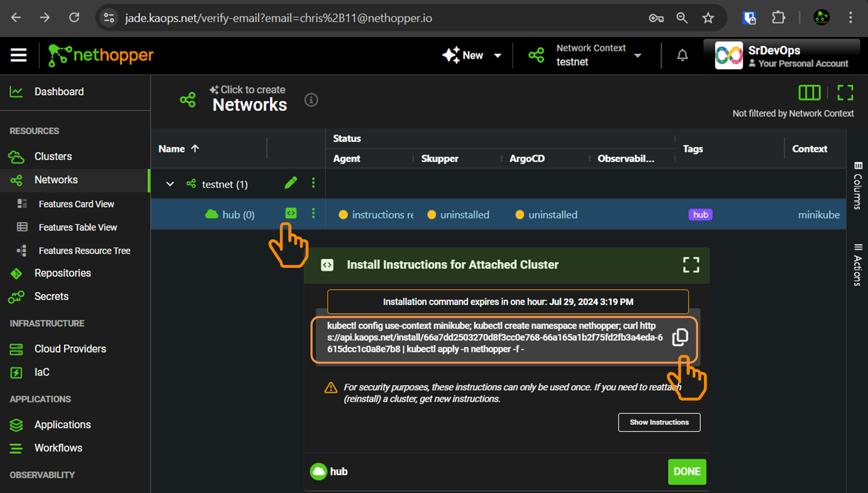
Task: Click Skupper uninstalled status in hub row
Action: tap(458, 215)
